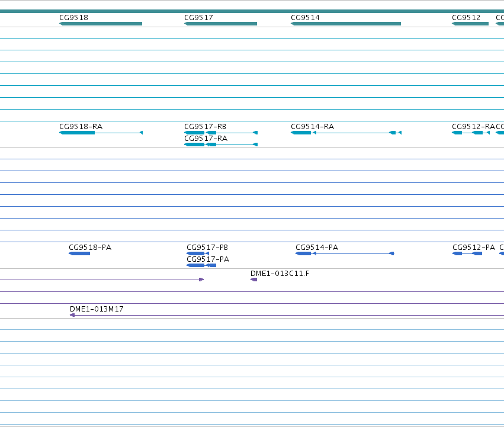Select the CG9512 gene bar
Viewport: 504px width, 427px height.
470,24
